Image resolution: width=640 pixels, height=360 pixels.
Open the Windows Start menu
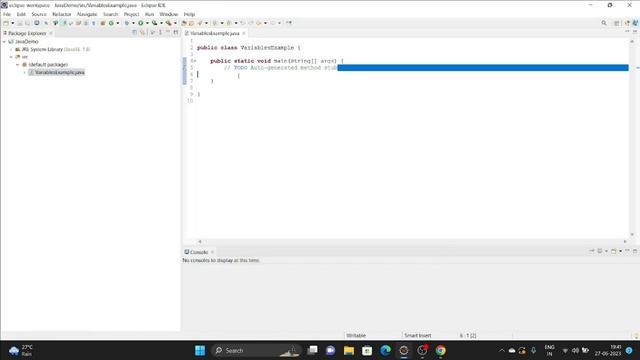pyautogui.click(x=200, y=351)
